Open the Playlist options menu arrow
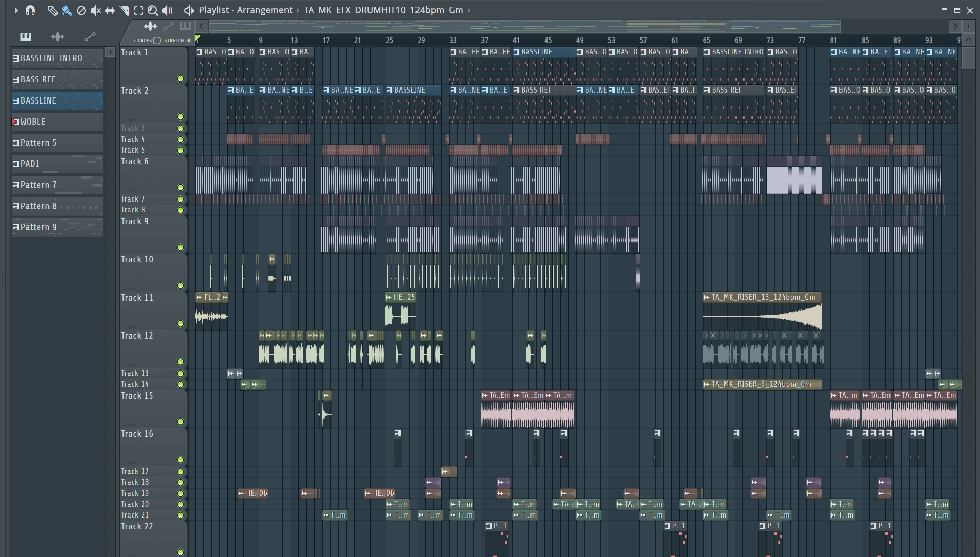980x557 pixels. 16,10
